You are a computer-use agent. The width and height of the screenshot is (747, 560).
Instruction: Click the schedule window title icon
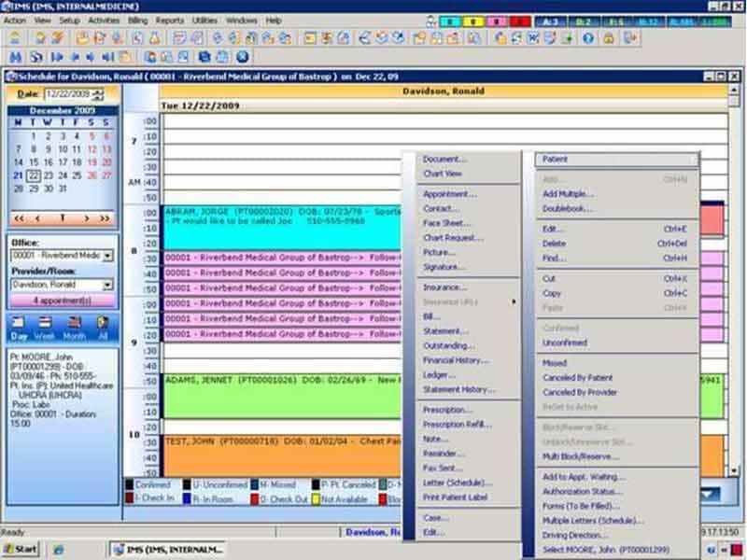pyautogui.click(x=11, y=77)
